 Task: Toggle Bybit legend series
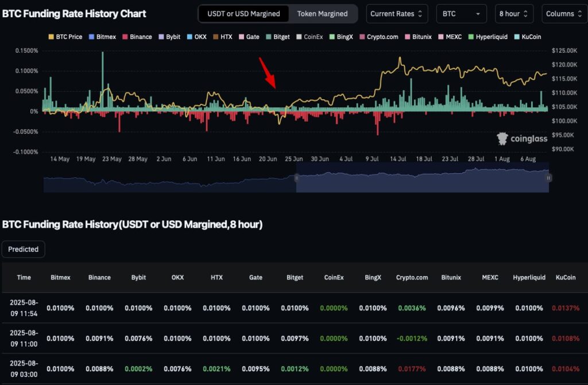(x=169, y=37)
